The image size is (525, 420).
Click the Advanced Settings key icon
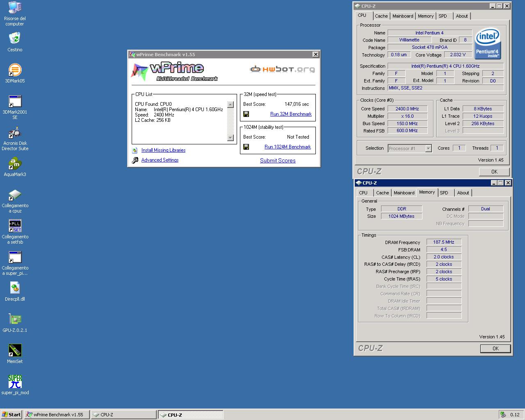[135, 160]
